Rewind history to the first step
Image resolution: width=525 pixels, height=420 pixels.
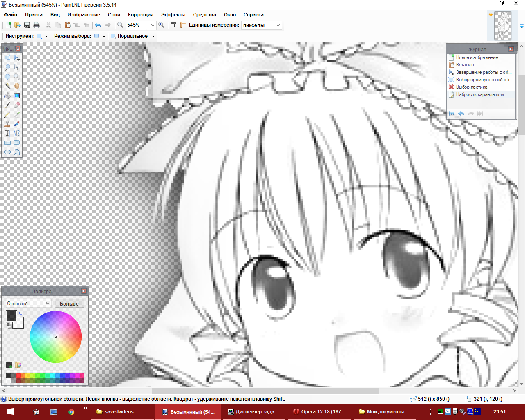pyautogui.click(x=452, y=114)
